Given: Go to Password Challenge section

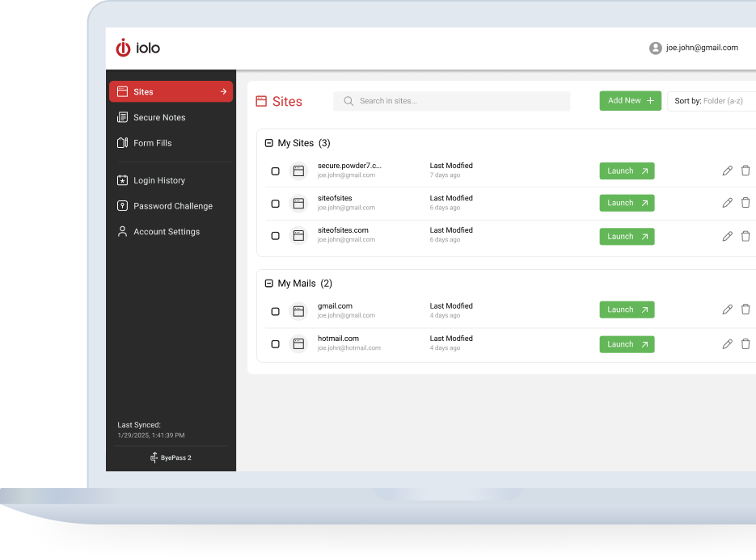Looking at the screenshot, I should click(x=172, y=206).
